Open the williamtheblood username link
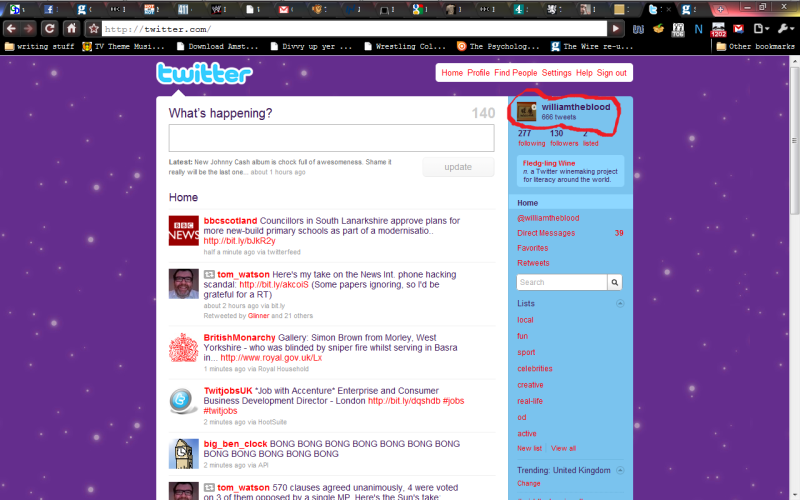The height and width of the screenshot is (500, 800). tap(576, 107)
